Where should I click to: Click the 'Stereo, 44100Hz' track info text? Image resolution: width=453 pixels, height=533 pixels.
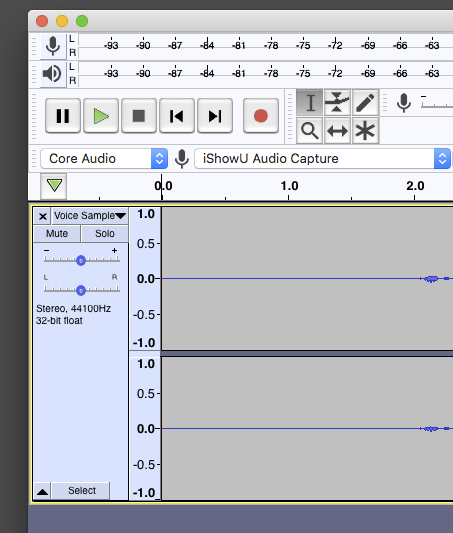[73, 309]
